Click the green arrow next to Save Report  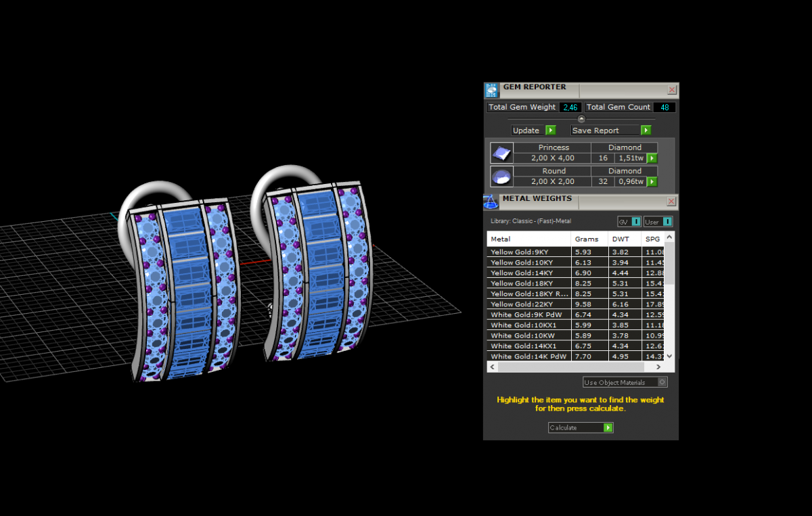coord(646,131)
